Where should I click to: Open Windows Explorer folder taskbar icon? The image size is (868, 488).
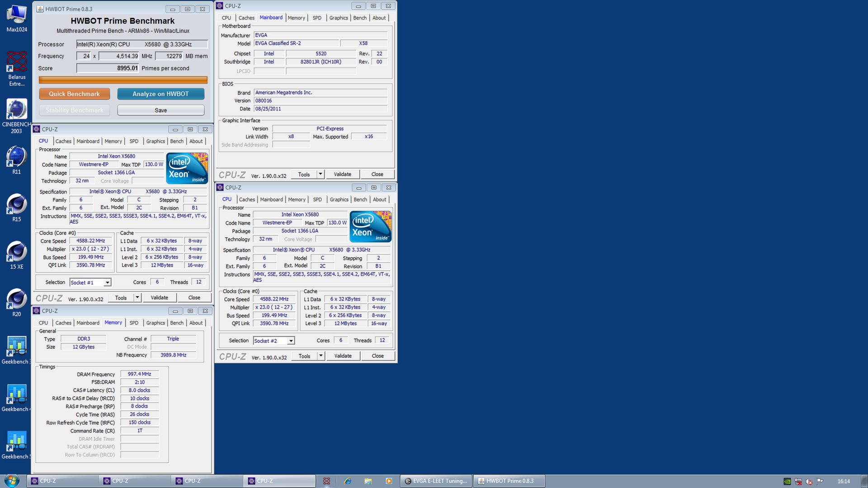(368, 481)
